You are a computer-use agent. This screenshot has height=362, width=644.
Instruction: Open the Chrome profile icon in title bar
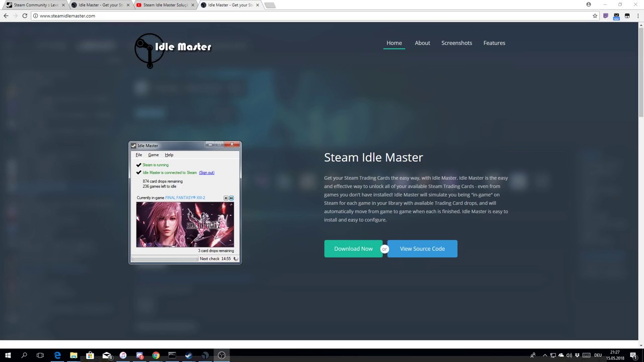pos(588,5)
